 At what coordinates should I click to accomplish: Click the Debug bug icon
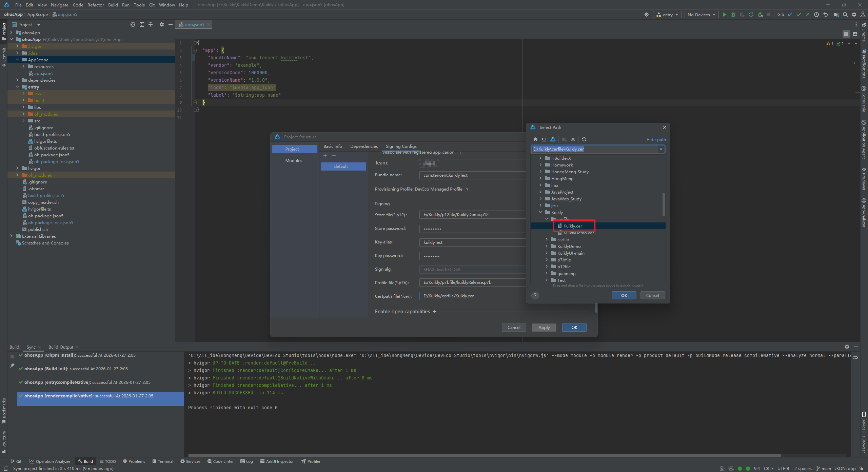tap(733, 15)
